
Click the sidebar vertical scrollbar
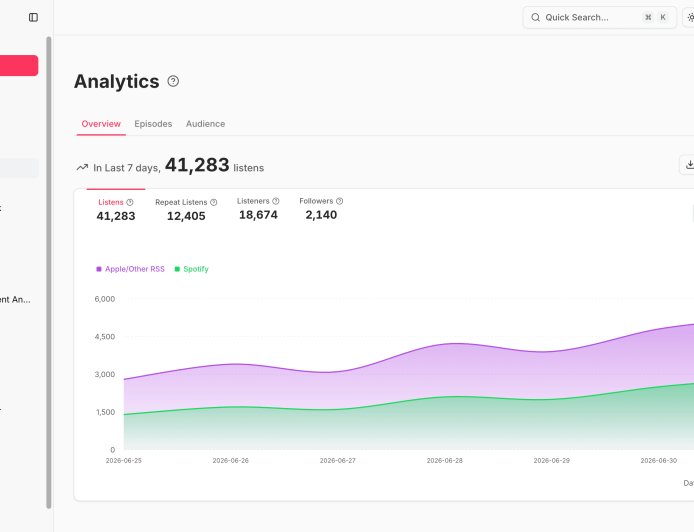coord(49,273)
